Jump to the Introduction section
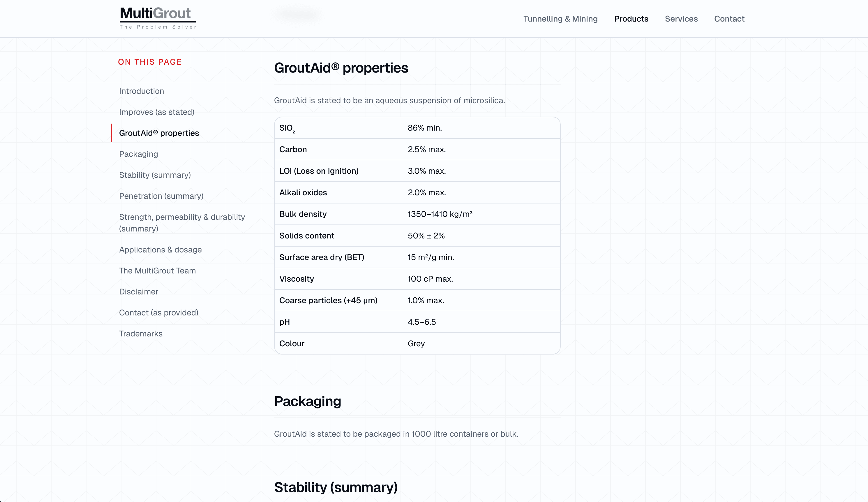868x502 pixels. point(142,91)
